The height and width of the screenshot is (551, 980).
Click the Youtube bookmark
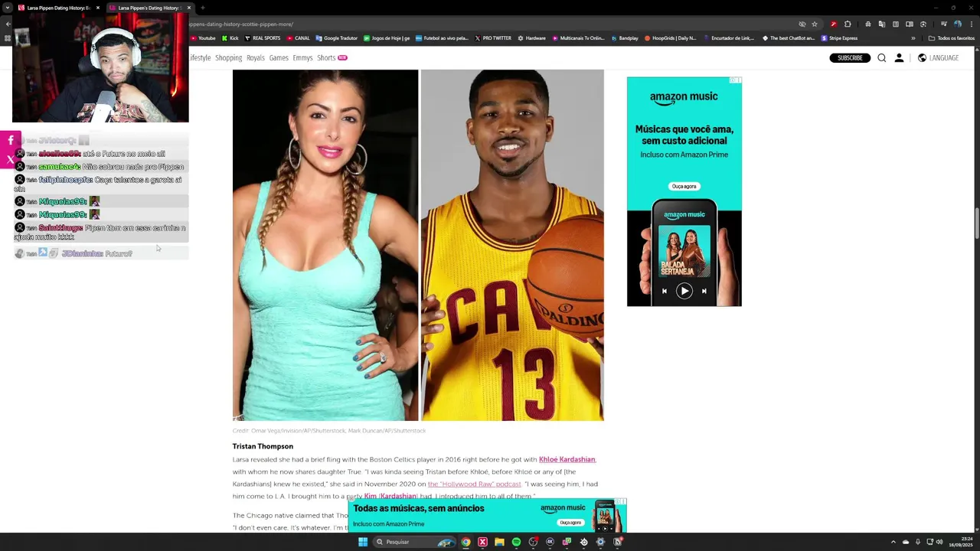(x=203, y=38)
